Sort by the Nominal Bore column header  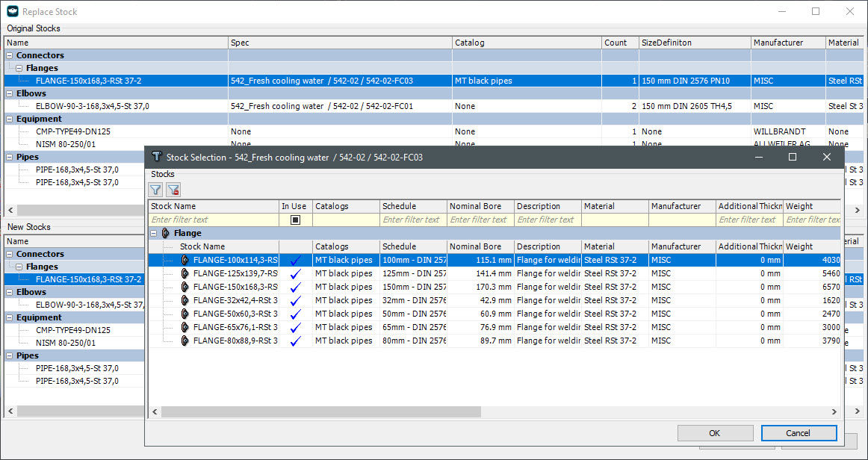coord(480,206)
